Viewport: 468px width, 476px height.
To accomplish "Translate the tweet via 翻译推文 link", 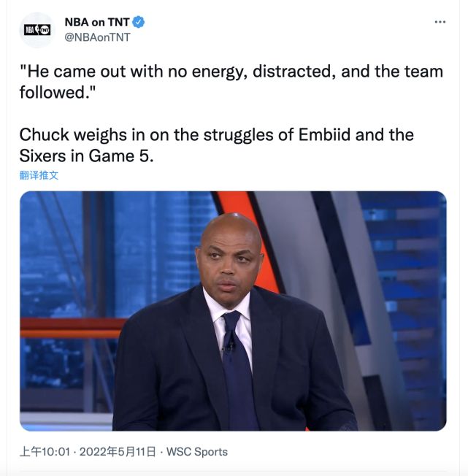I will click(39, 175).
